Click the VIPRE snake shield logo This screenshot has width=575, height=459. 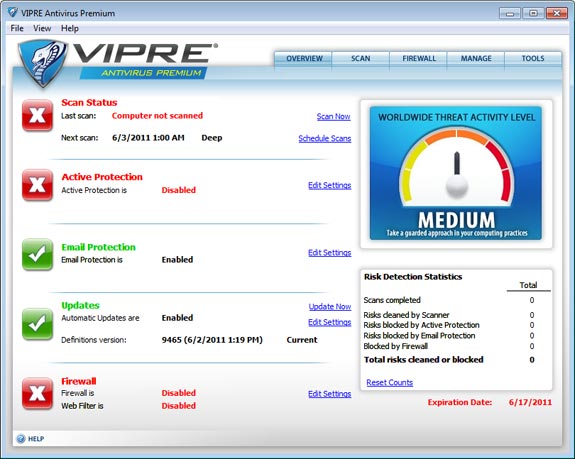click(43, 63)
